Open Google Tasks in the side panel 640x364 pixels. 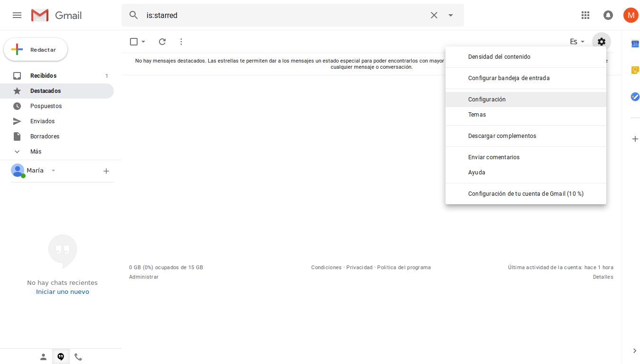point(635,97)
